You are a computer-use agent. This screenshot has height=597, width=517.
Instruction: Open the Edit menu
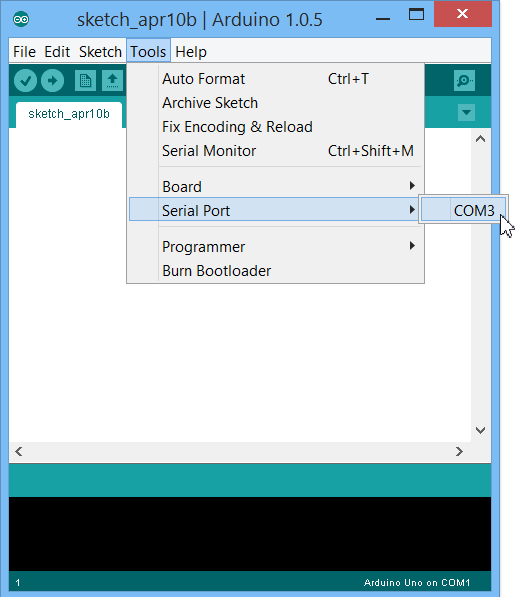57,51
